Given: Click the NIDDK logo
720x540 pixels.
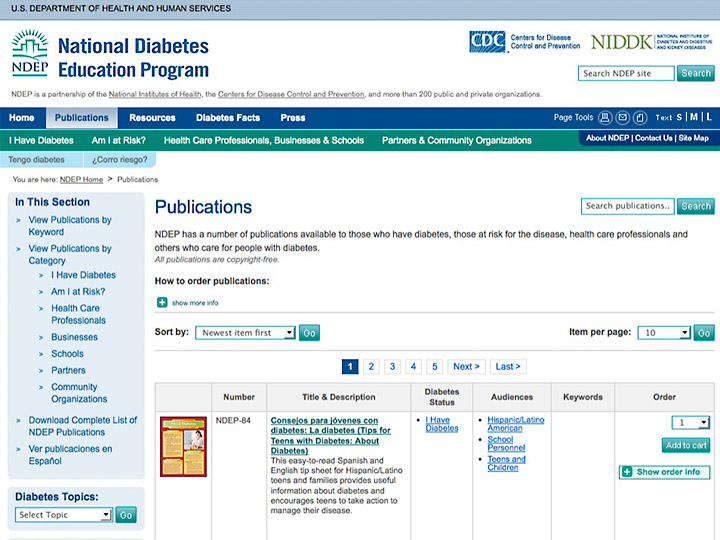Looking at the screenshot, I should click(x=620, y=42).
